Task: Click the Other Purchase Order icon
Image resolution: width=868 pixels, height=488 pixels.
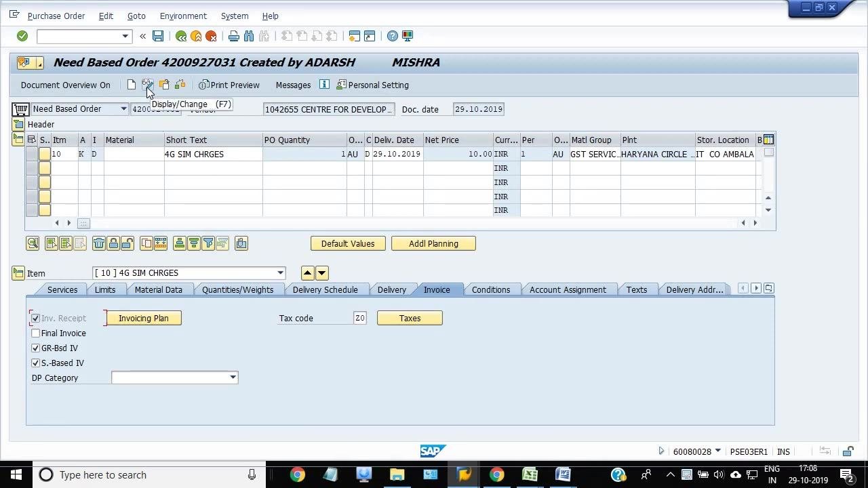Action: point(163,85)
